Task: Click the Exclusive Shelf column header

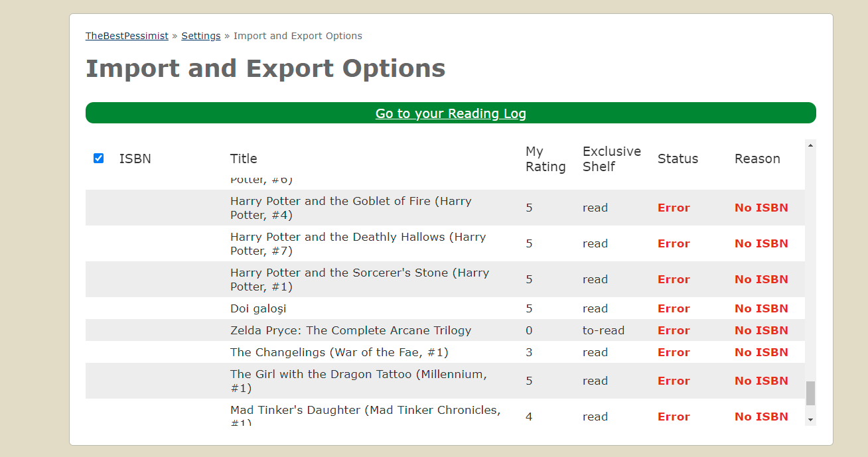Action: (612, 159)
